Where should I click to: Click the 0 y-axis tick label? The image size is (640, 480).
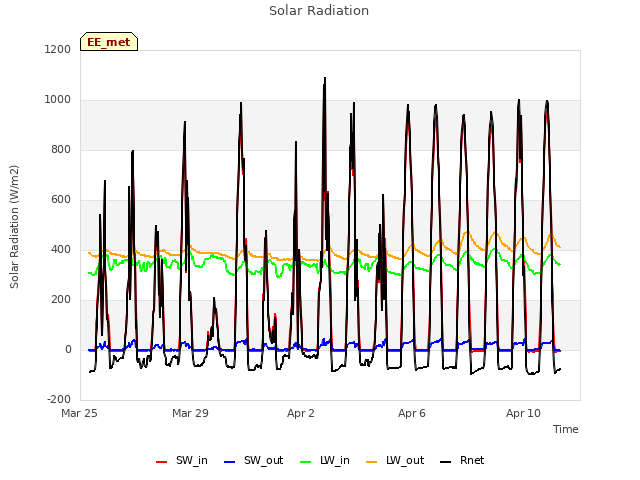tap(68, 349)
